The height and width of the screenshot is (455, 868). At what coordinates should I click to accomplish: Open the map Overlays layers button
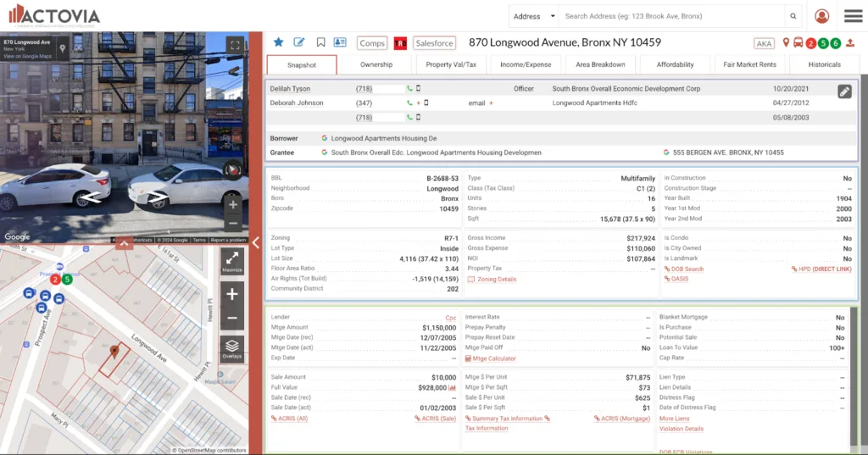[232, 348]
